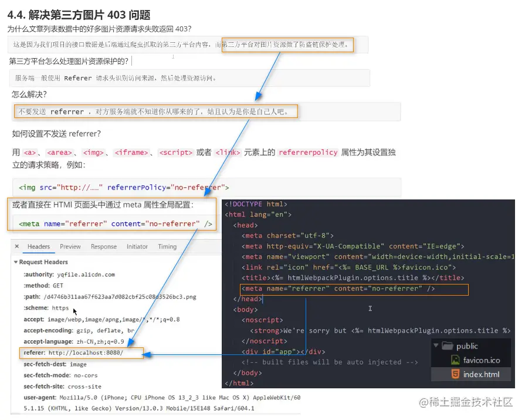Switch to the Headers tab
This screenshot has height=420, width=525.
click(39, 246)
